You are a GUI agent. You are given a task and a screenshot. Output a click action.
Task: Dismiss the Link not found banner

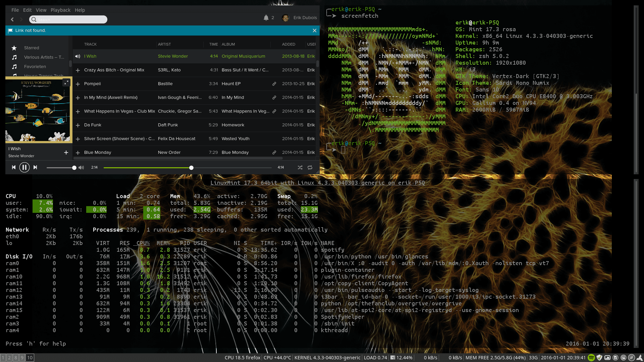tap(314, 31)
